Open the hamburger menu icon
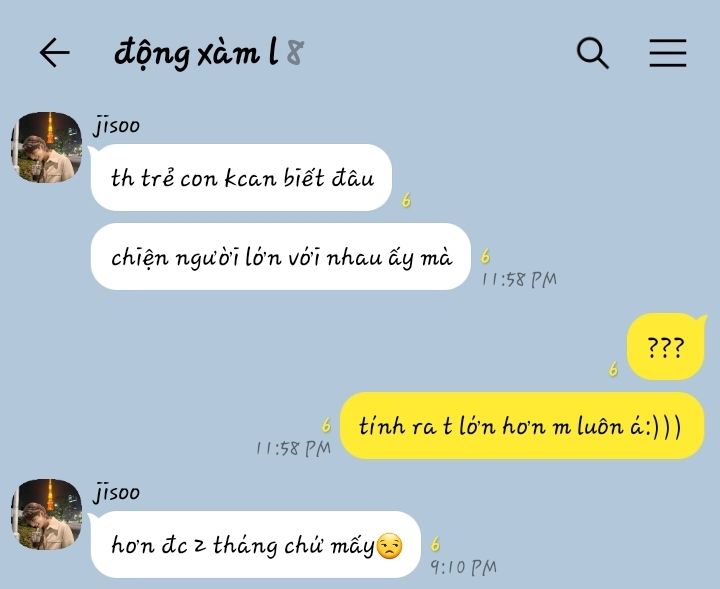Viewport: 720px width, 589px height. tap(668, 53)
